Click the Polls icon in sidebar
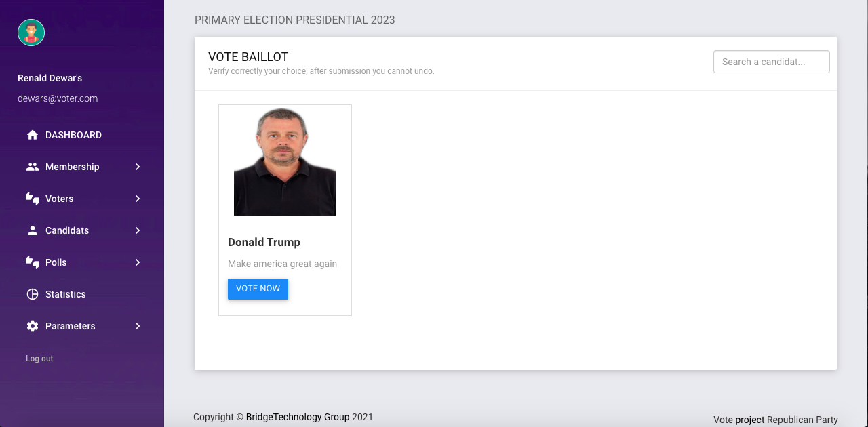This screenshot has width=868, height=427. click(x=32, y=262)
